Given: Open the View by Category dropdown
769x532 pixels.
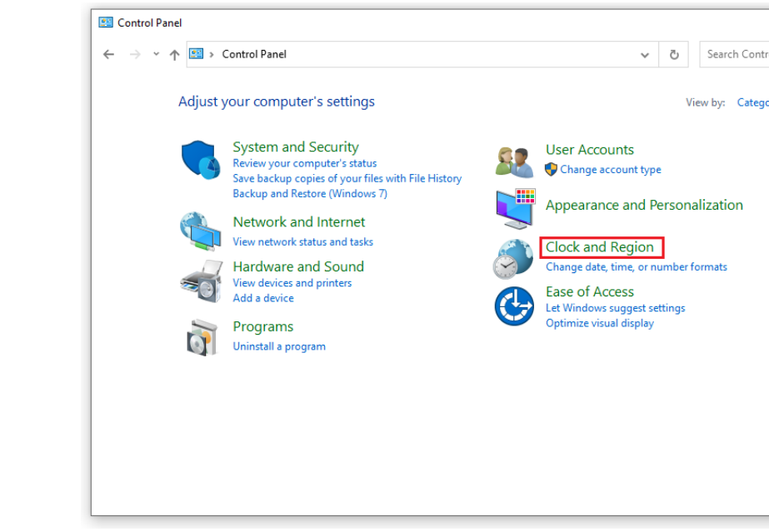Looking at the screenshot, I should coord(752,102).
